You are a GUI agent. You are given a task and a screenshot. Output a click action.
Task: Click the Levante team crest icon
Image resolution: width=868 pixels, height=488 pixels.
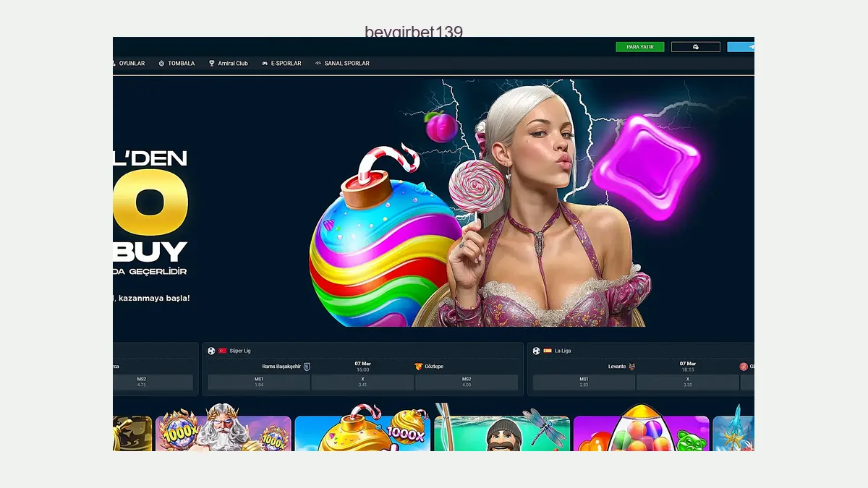point(631,367)
